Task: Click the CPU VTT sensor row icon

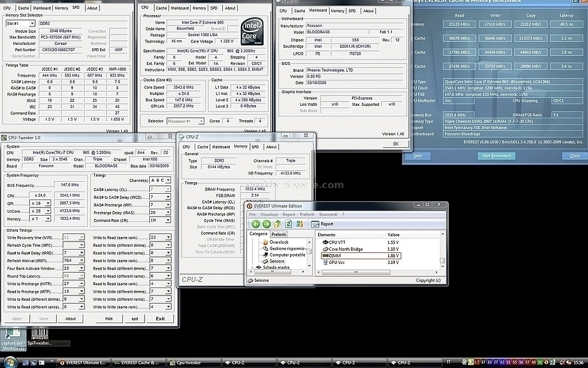Action: (x=325, y=242)
